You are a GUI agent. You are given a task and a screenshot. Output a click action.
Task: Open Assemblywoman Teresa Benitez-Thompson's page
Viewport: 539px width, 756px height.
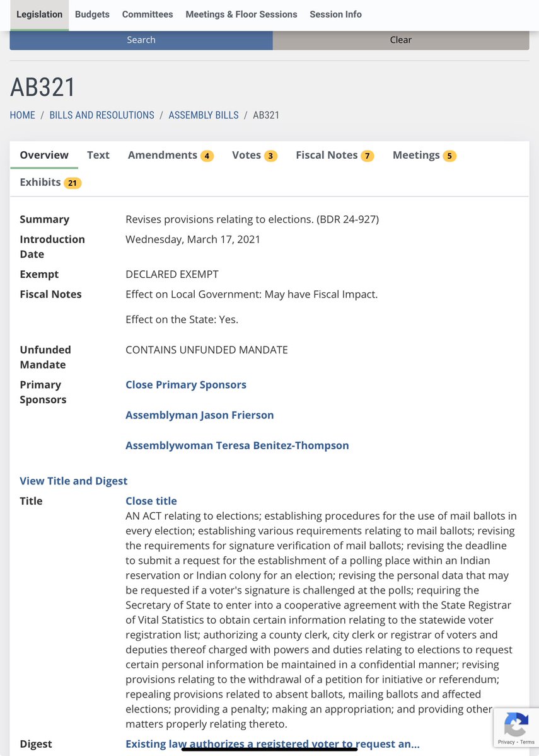[237, 445]
